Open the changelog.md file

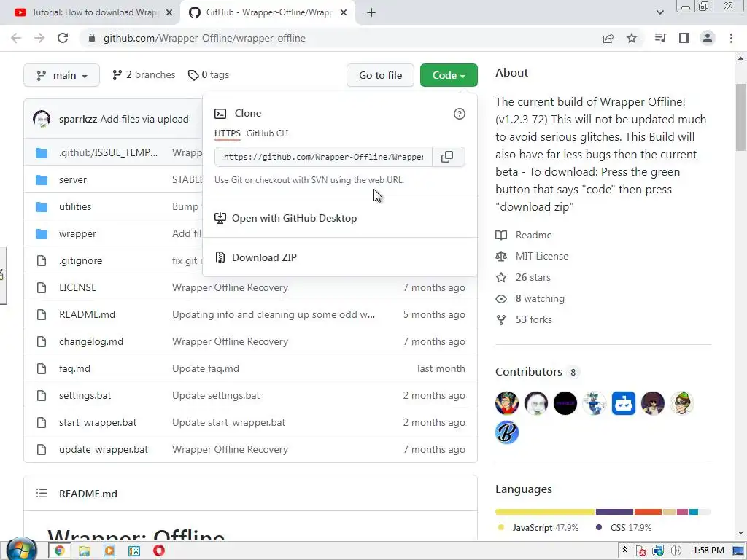pos(91,341)
